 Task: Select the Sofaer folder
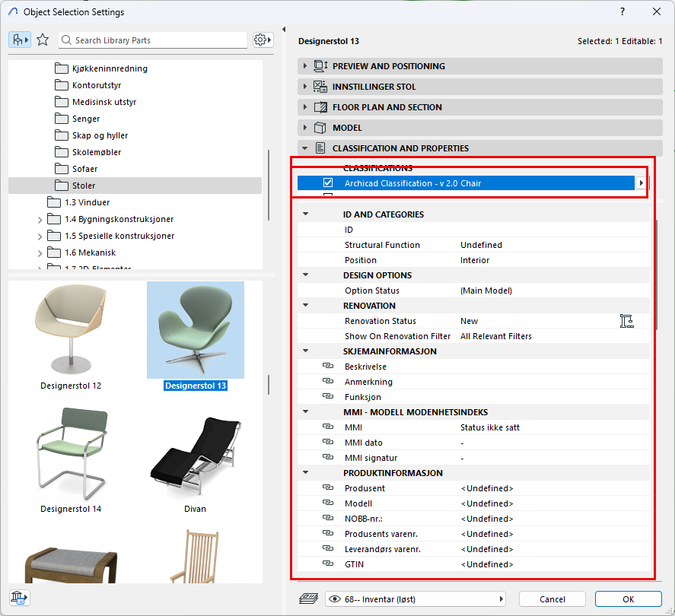point(84,169)
